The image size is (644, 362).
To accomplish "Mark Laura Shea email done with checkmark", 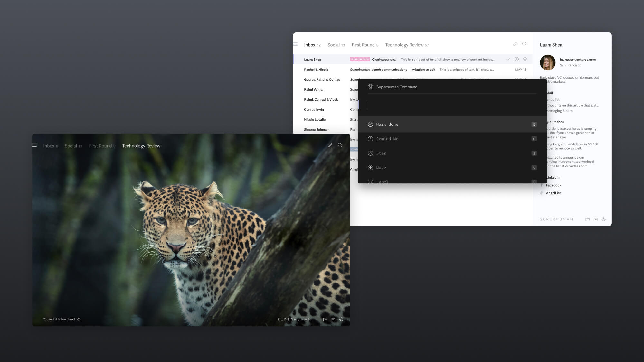I will (508, 60).
